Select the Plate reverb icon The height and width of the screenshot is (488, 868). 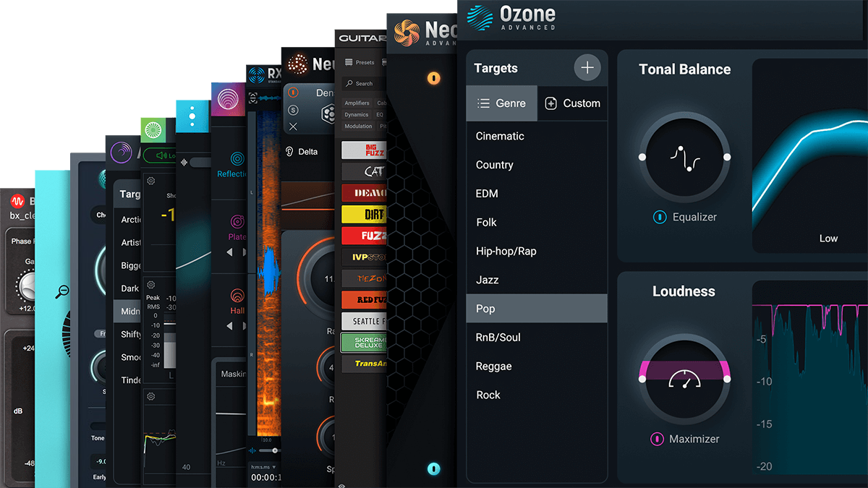click(237, 221)
